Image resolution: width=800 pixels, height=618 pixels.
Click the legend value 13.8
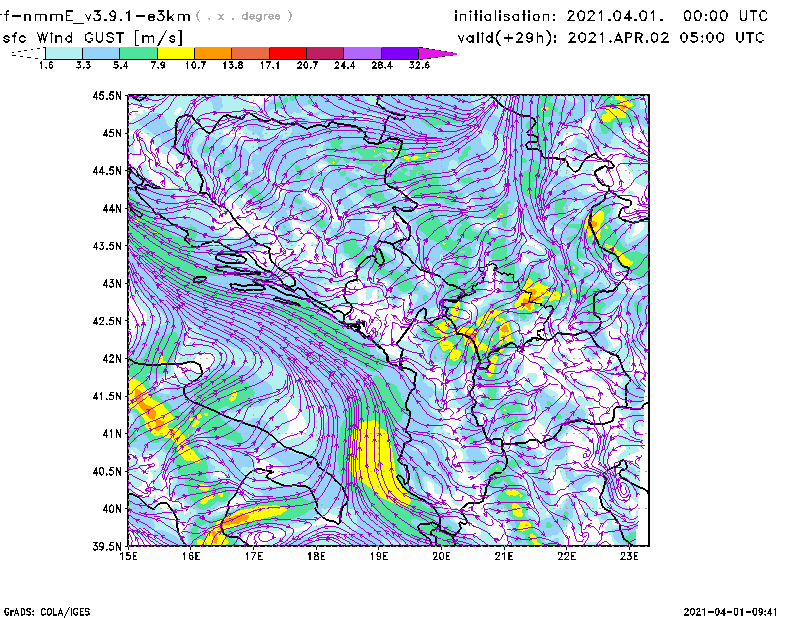coord(233,65)
